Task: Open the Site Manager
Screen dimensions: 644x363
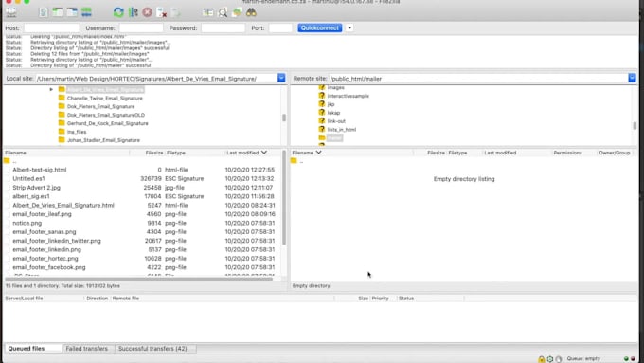Action: (x=11, y=12)
